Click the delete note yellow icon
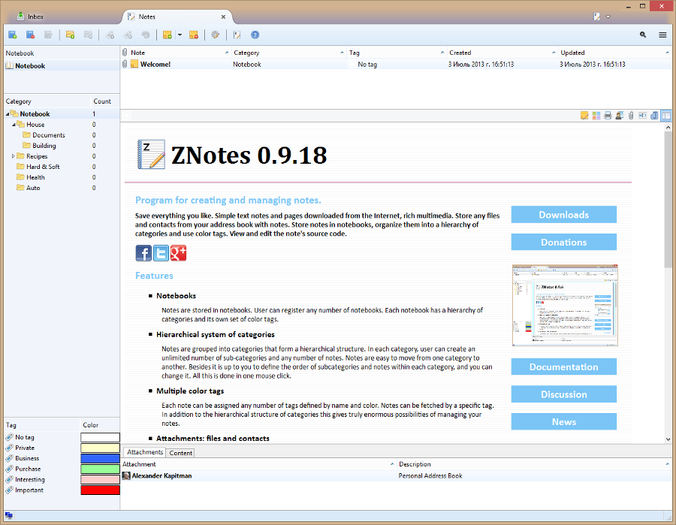The height and width of the screenshot is (525, 676). [x=194, y=35]
